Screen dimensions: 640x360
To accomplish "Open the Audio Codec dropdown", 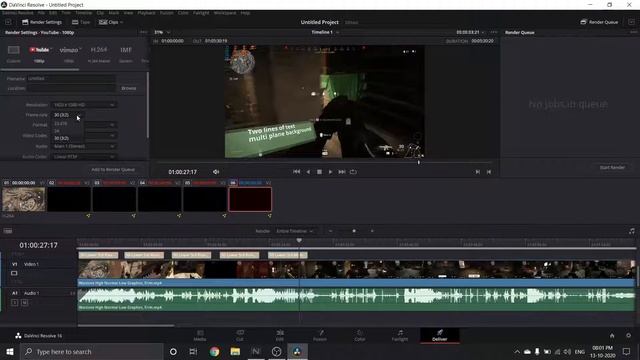I will 83,157.
